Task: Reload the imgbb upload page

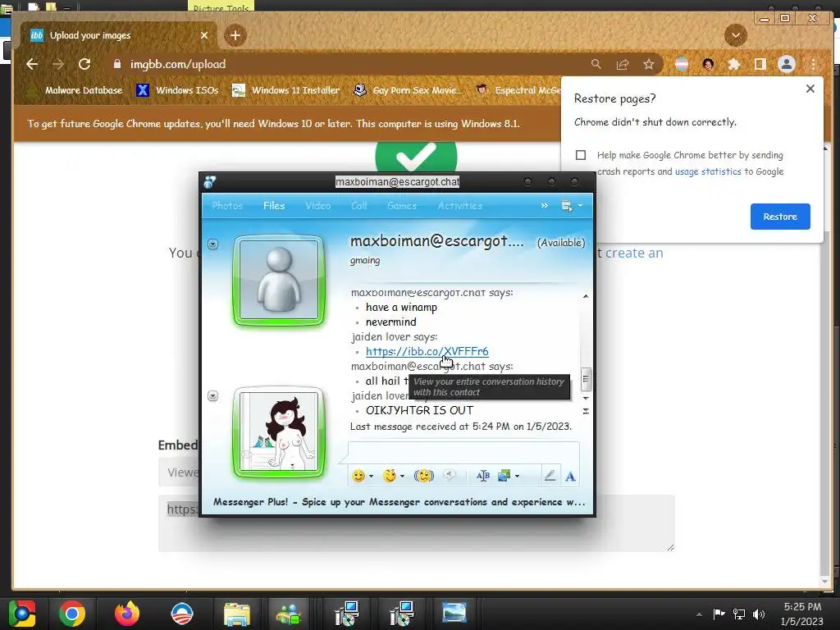Action: point(84,64)
